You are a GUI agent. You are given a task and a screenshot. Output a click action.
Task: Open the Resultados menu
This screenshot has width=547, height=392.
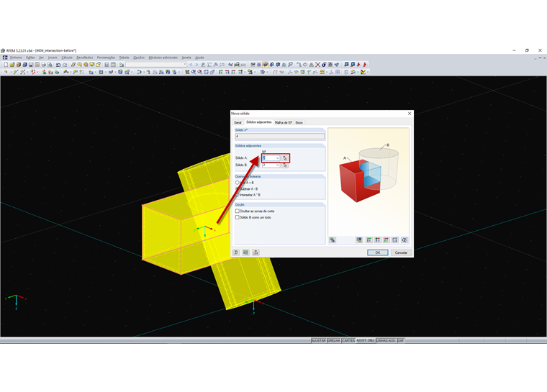point(85,58)
